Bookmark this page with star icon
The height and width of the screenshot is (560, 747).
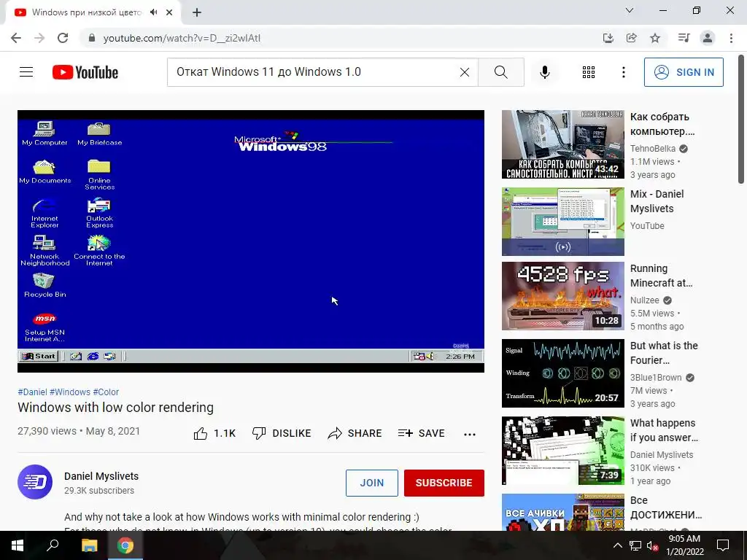point(655,38)
